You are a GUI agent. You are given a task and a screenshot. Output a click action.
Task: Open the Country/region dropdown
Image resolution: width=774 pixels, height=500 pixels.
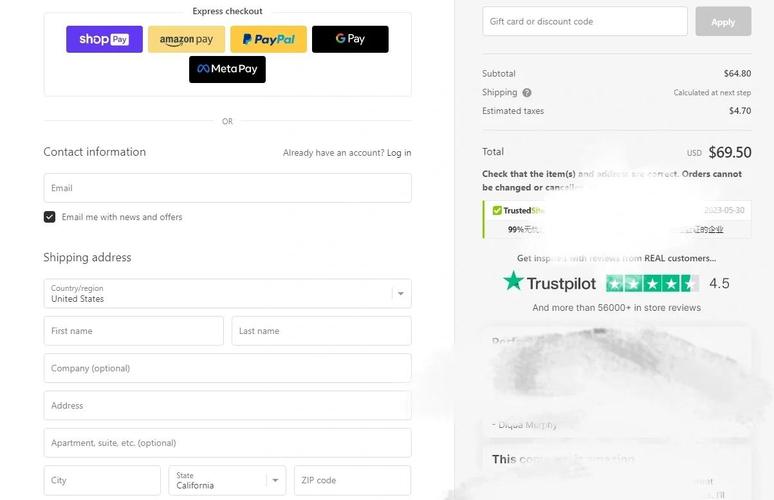pyautogui.click(x=227, y=294)
